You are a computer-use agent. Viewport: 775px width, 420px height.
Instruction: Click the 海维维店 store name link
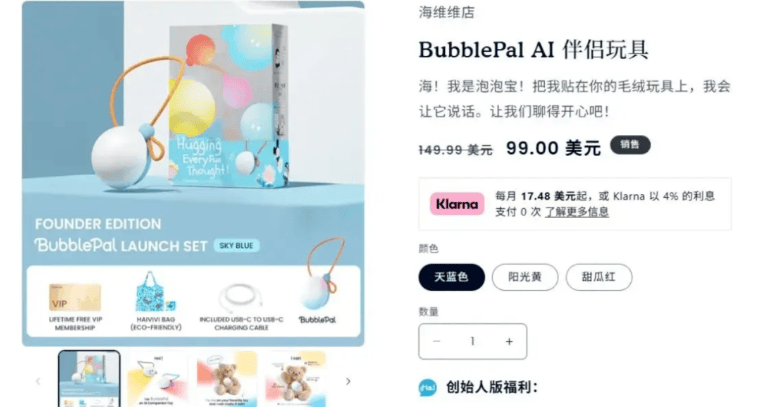click(446, 12)
